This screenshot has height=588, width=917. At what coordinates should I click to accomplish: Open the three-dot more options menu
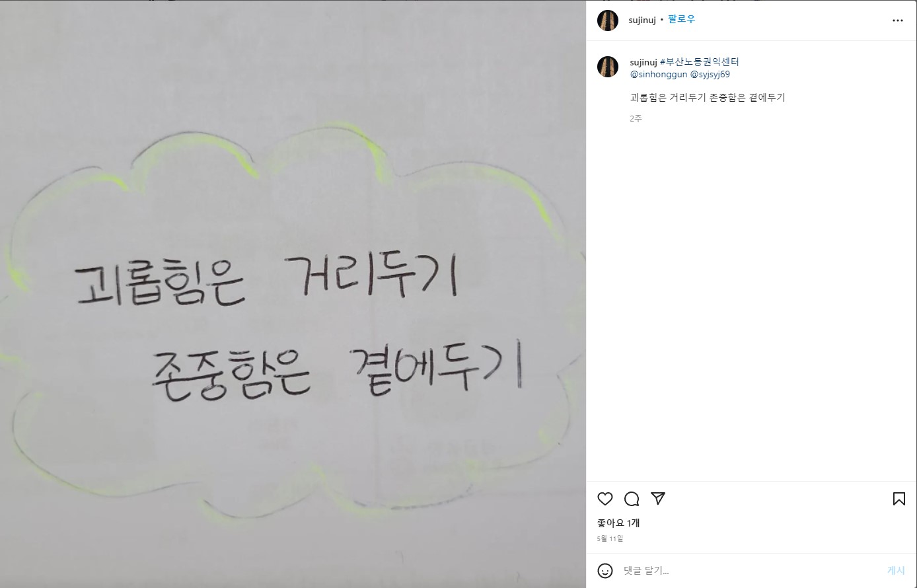897,20
